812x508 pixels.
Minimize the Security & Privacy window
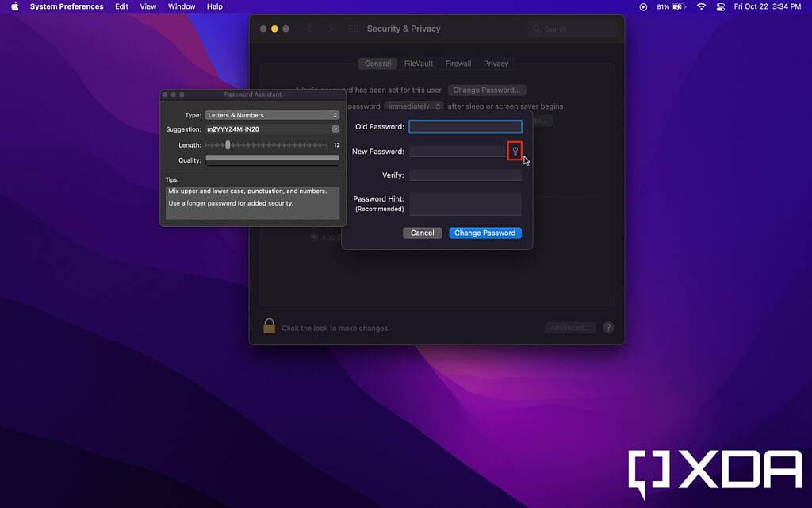coord(274,29)
